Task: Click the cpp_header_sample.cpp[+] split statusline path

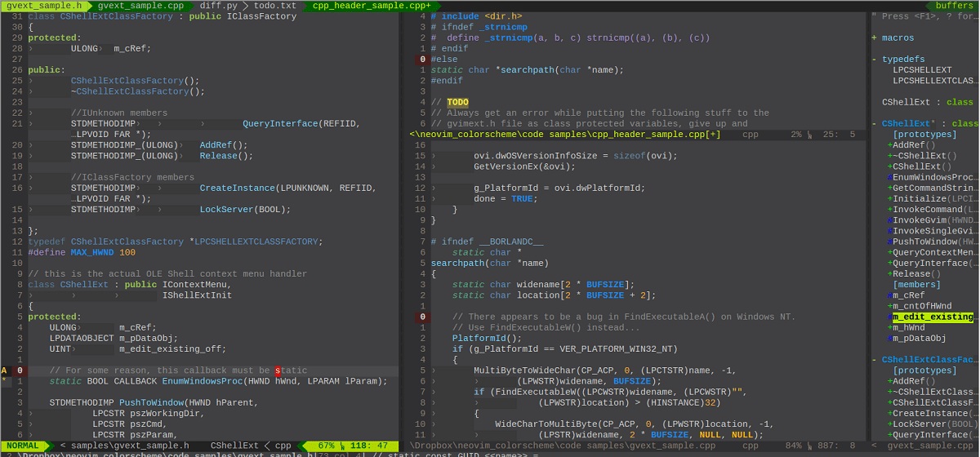Action: (x=565, y=135)
